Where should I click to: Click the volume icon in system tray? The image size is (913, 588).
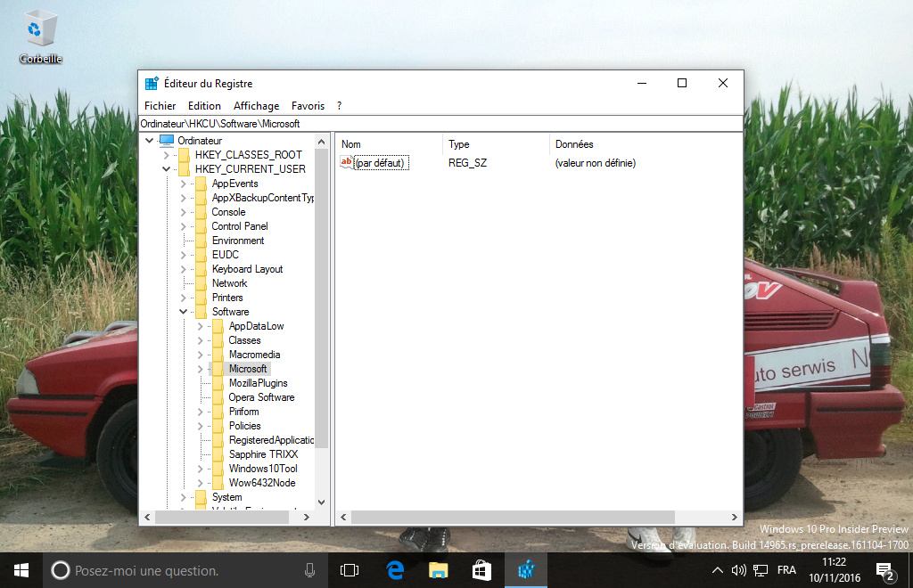738,570
